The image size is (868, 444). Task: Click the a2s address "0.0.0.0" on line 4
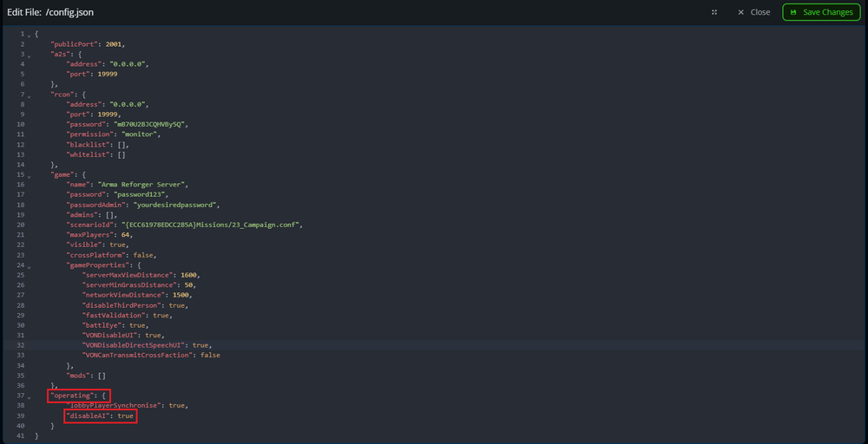click(128, 64)
